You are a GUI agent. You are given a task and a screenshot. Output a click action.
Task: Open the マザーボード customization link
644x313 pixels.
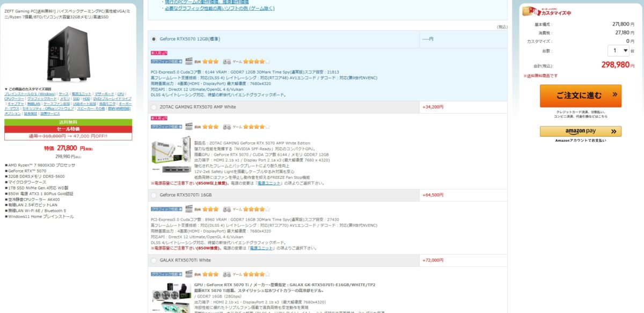point(104,94)
